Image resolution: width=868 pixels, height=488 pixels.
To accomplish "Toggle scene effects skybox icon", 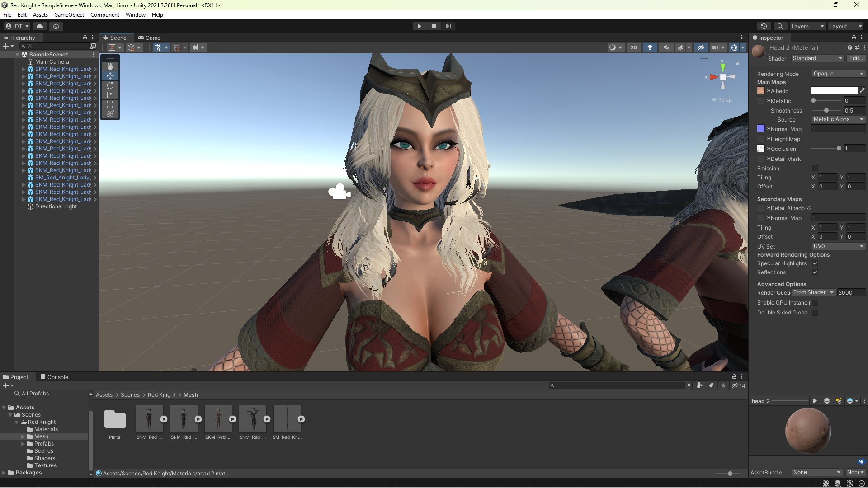I will (680, 47).
